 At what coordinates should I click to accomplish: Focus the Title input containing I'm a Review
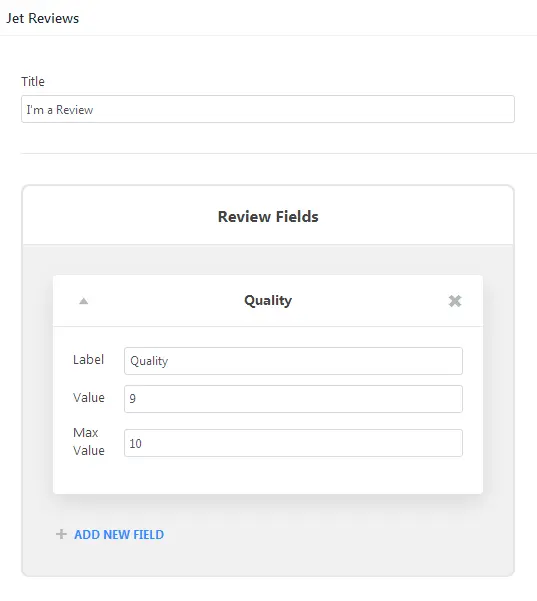pyautogui.click(x=268, y=109)
